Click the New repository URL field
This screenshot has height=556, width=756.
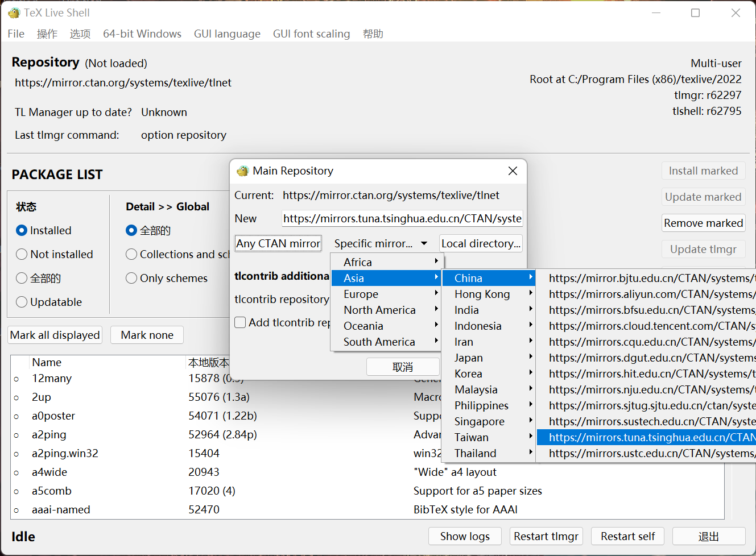pos(402,218)
